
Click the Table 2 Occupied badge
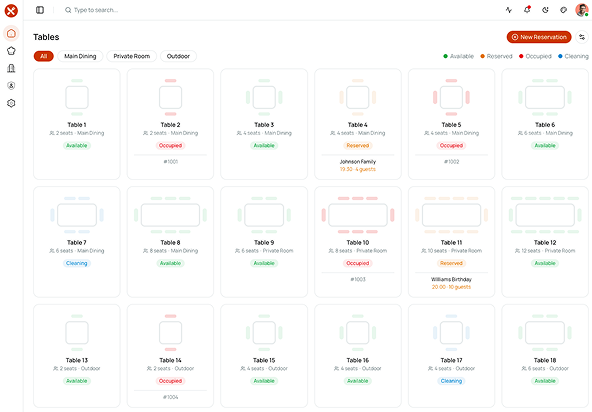tap(170, 145)
